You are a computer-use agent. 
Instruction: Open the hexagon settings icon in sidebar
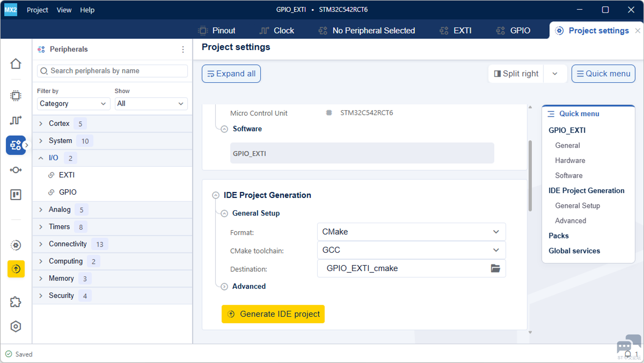click(x=16, y=326)
